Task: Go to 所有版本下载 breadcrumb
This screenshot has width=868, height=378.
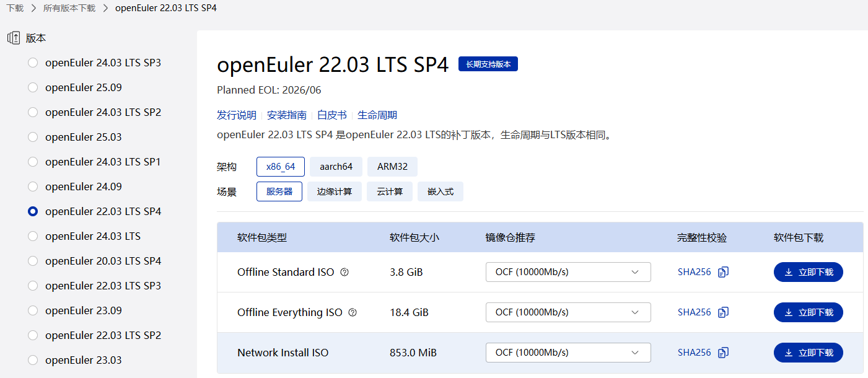Action: click(x=69, y=8)
